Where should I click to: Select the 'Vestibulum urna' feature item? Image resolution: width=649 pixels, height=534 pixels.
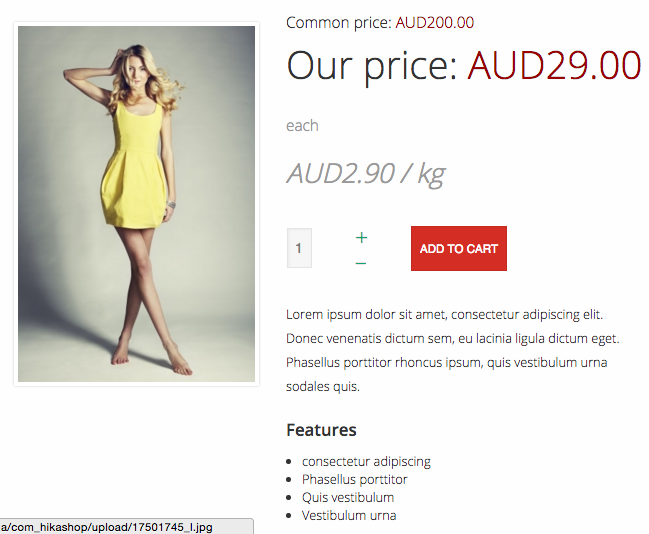pyautogui.click(x=349, y=515)
